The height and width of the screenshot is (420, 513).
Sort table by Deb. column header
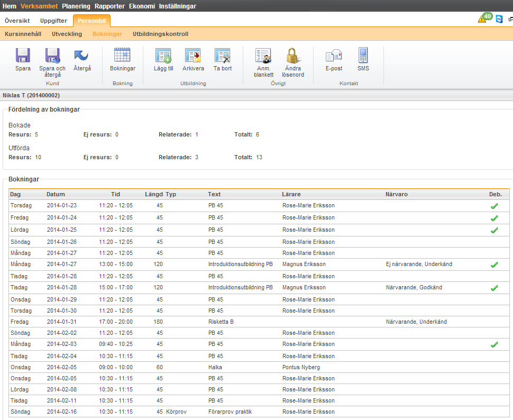coord(496,194)
